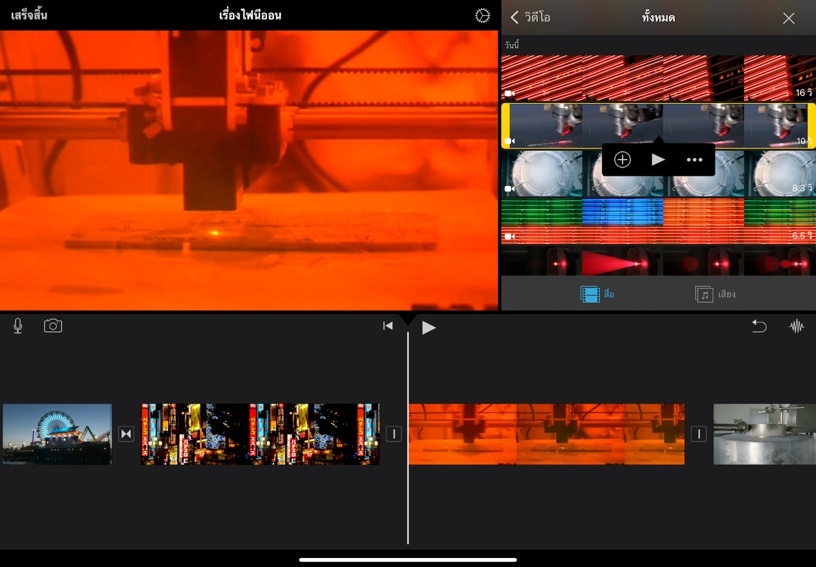816x567 pixels.
Task: Select the red neon lines 16-second clip
Action: click(657, 78)
